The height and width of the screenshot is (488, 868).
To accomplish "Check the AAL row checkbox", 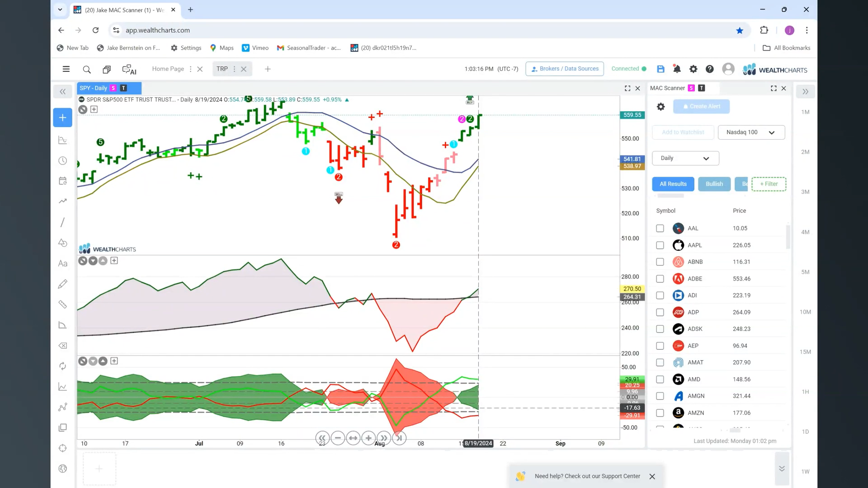I will 660,228.
